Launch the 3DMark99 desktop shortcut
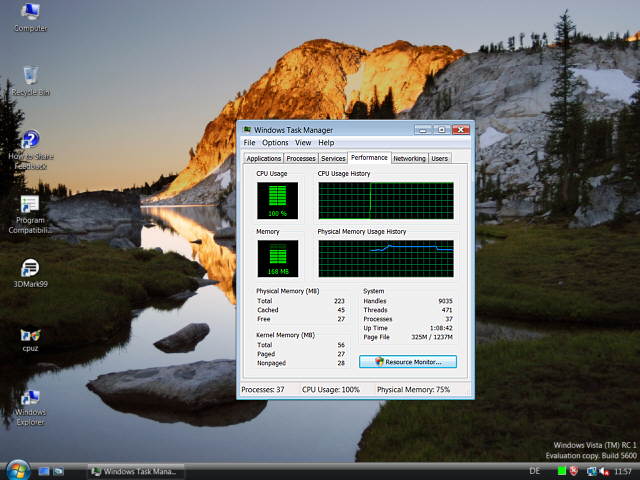640x480 pixels. (30, 273)
